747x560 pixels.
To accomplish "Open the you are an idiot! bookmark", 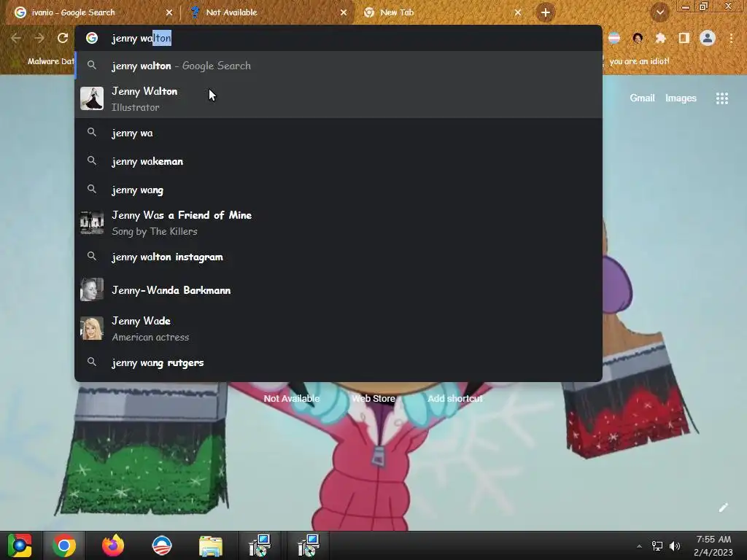I will click(639, 61).
